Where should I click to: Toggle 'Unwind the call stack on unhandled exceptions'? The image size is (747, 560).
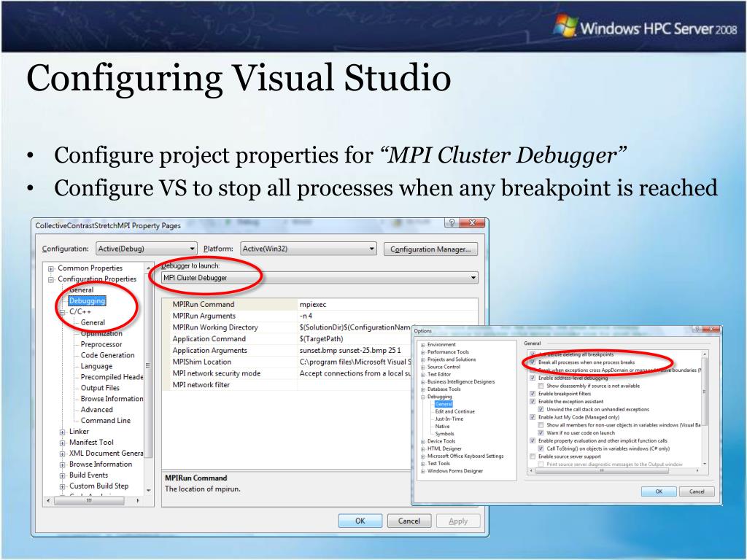(x=541, y=409)
